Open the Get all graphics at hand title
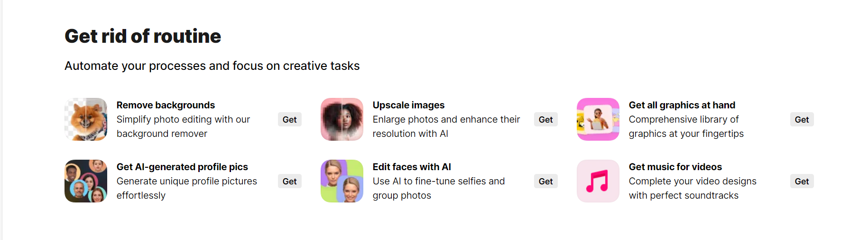 [682, 105]
